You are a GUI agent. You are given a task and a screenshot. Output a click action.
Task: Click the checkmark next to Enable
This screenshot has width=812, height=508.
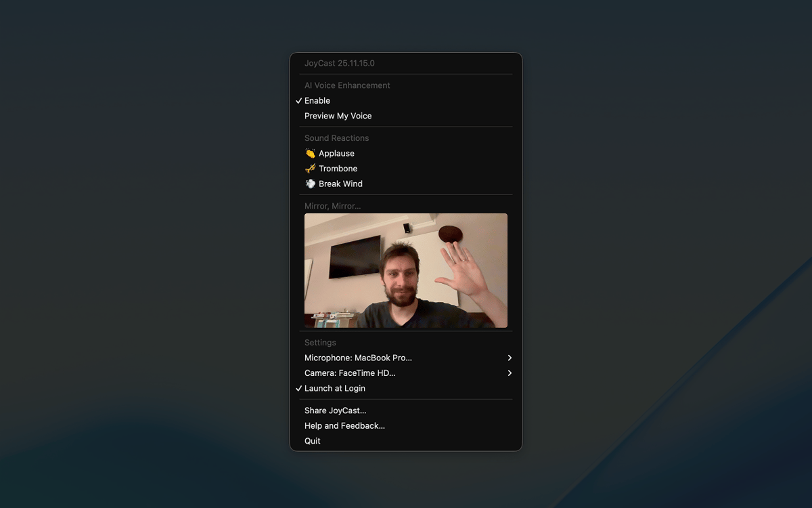click(298, 101)
